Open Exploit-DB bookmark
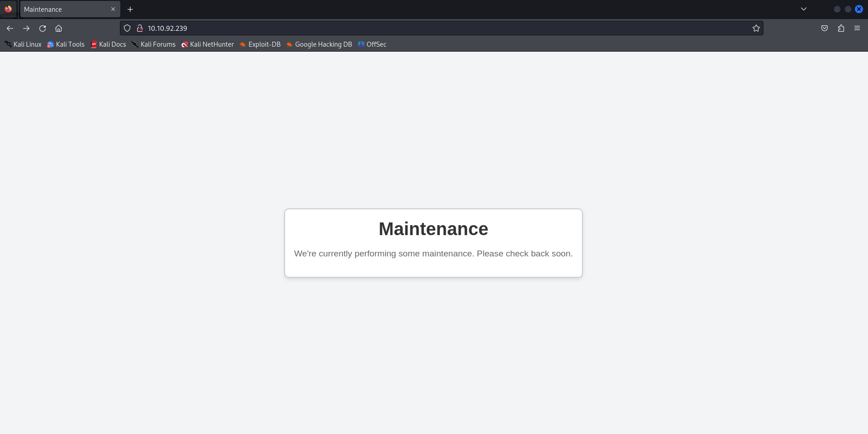 260,44
